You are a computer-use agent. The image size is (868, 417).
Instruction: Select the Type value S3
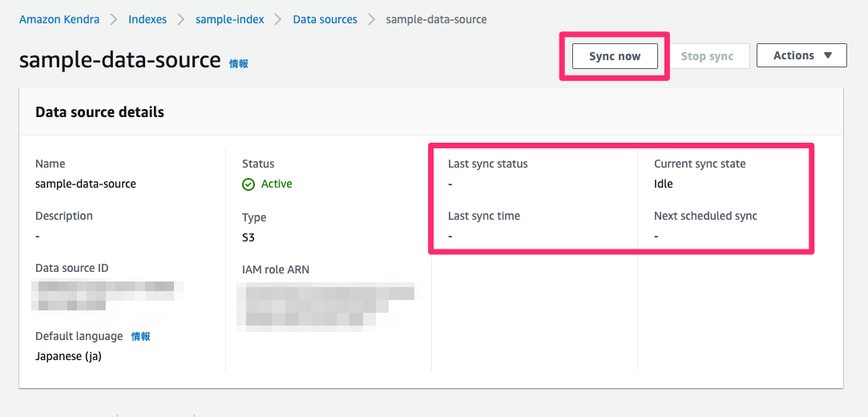[x=248, y=237]
